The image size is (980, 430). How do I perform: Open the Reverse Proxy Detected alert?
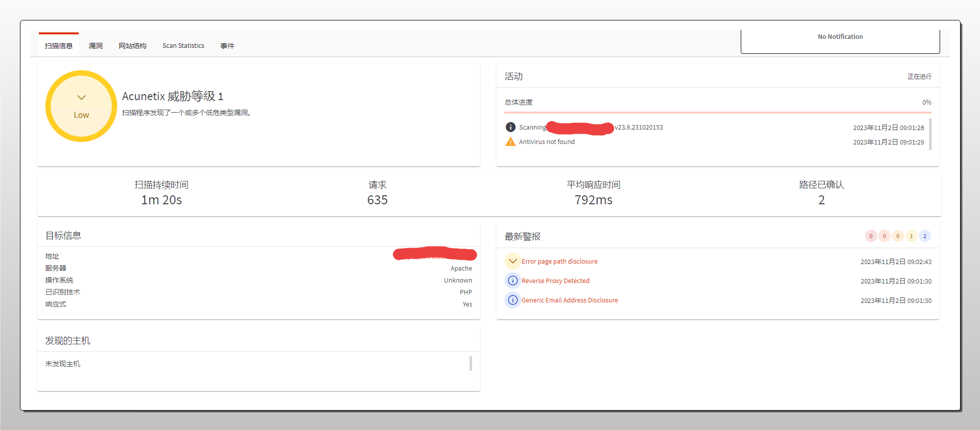tap(555, 281)
